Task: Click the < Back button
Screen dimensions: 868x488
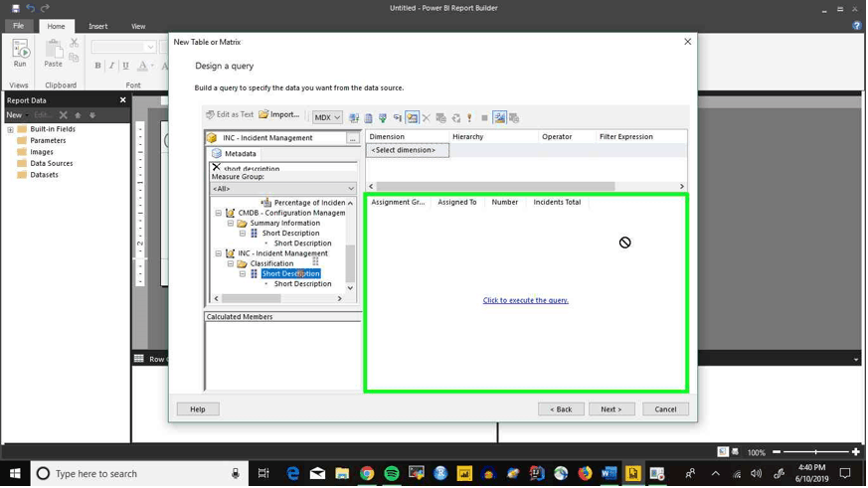Action: tap(561, 409)
